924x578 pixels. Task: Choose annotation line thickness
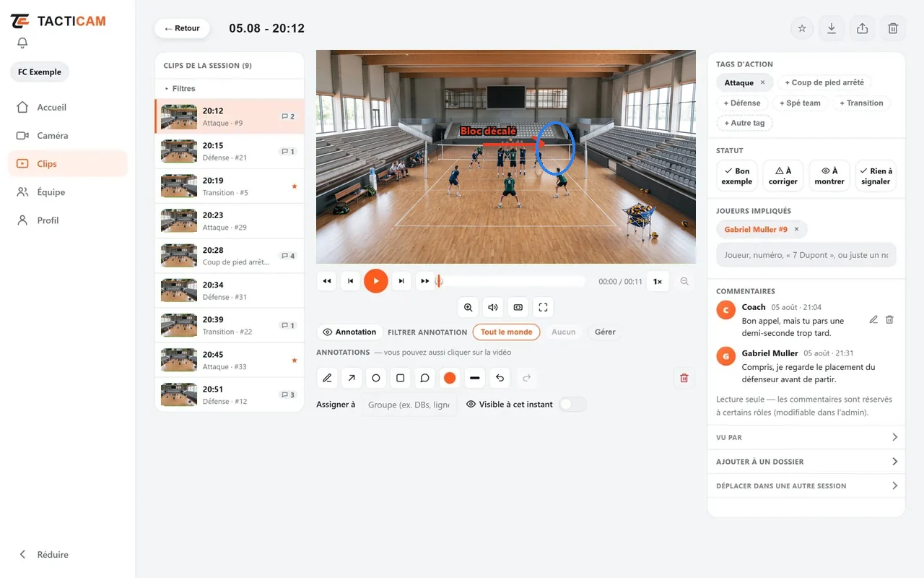(x=474, y=378)
